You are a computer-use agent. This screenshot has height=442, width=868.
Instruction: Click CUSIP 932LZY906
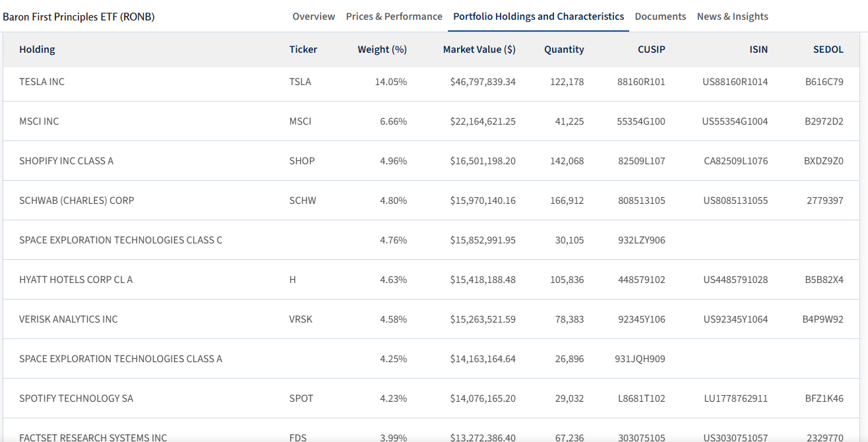pos(642,240)
